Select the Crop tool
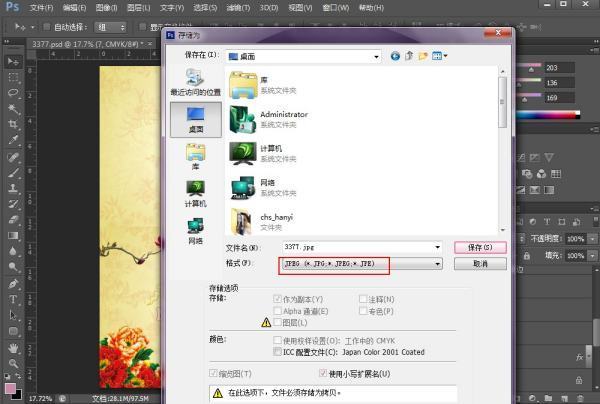600x404 pixels. (13, 124)
